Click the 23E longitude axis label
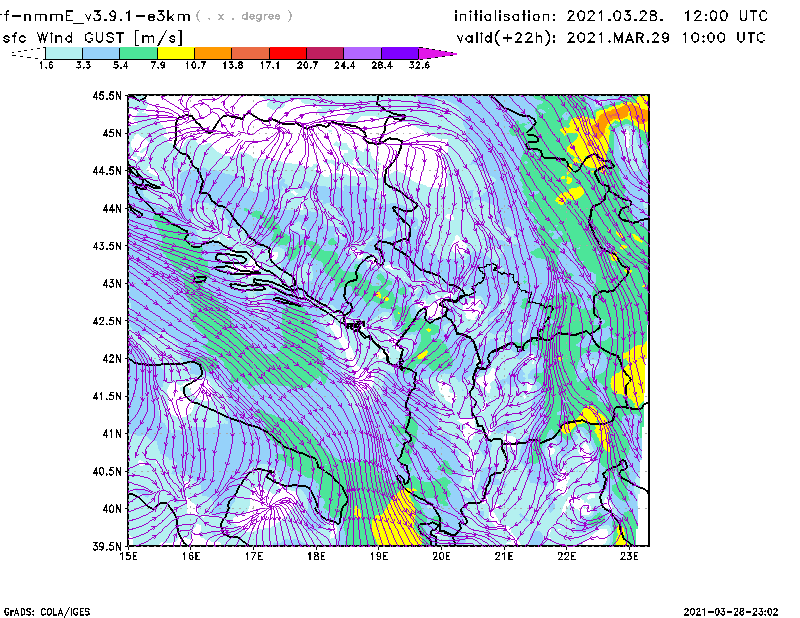This screenshot has width=800, height=618. 628,556
